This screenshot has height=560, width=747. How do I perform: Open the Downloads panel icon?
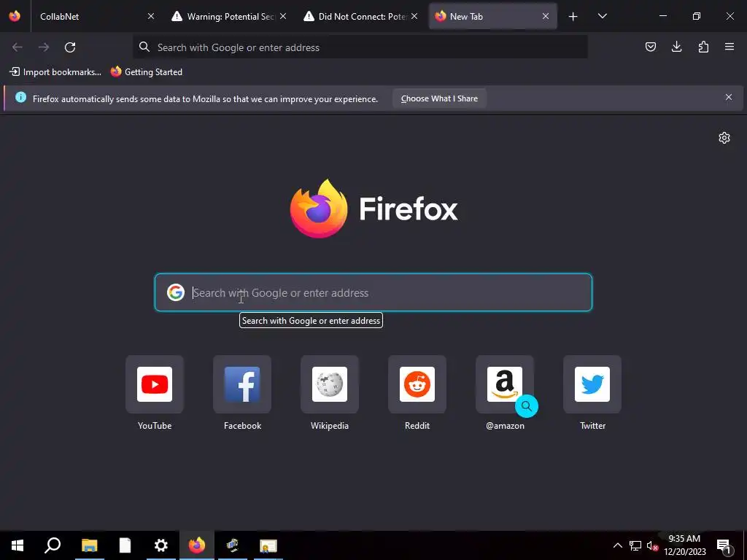pyautogui.click(x=676, y=47)
